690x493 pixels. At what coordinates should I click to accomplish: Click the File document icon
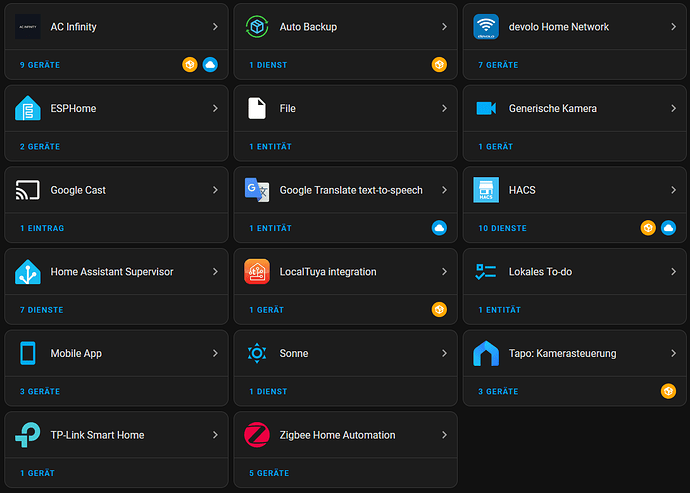tap(257, 108)
